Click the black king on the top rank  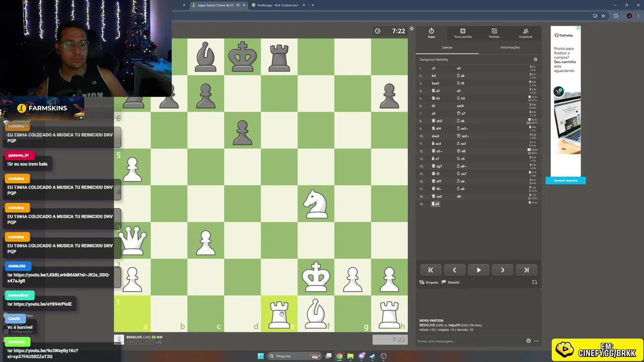[243, 57]
